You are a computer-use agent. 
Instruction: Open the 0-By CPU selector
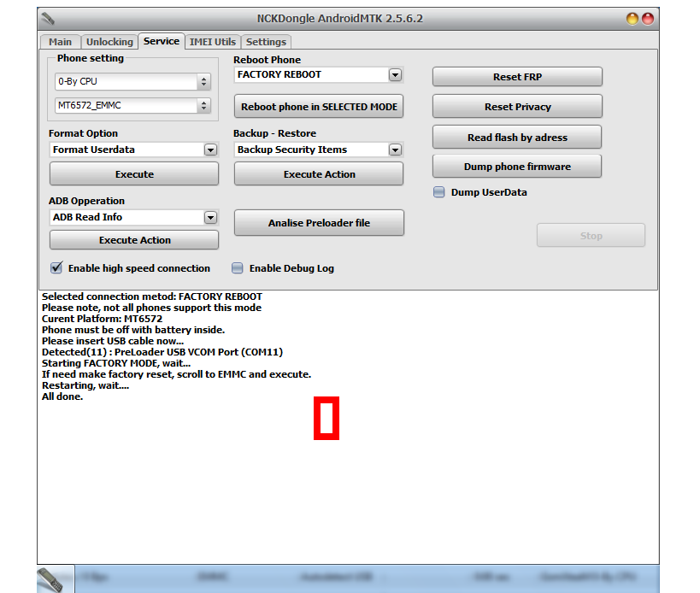click(132, 82)
